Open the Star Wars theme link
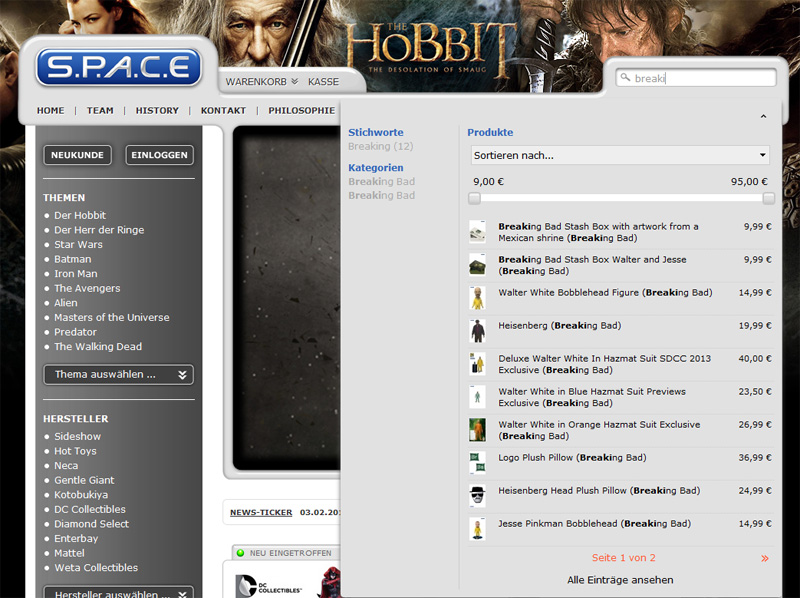 click(78, 244)
